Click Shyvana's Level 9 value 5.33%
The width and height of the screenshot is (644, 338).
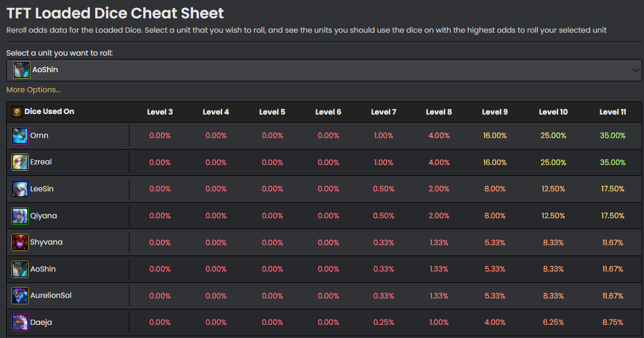pos(495,242)
